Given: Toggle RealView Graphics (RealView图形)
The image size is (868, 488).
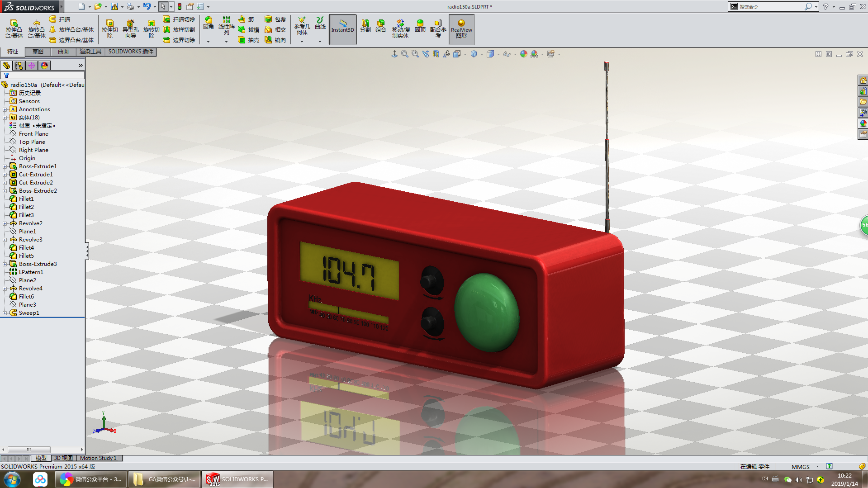Looking at the screenshot, I should pos(461,29).
